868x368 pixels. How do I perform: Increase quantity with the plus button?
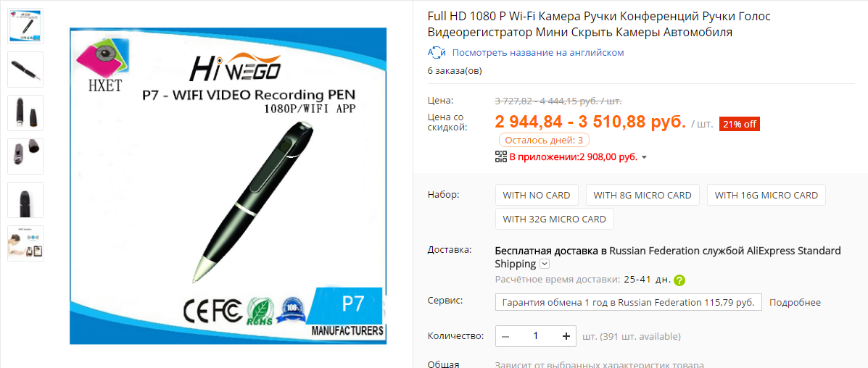566,336
